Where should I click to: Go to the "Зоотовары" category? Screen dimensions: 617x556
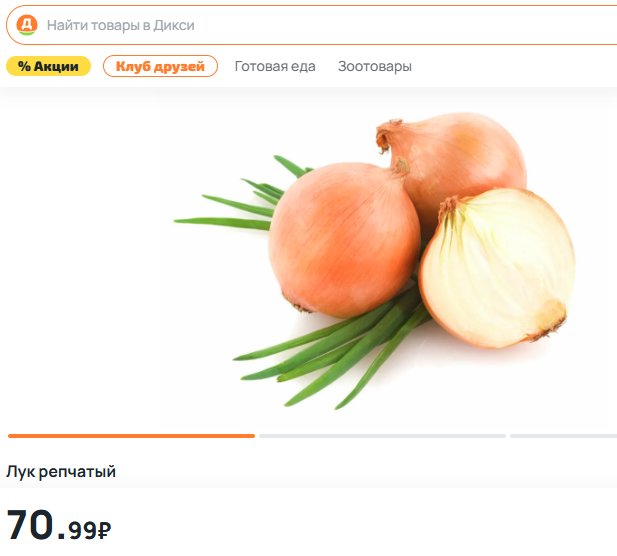pos(375,66)
